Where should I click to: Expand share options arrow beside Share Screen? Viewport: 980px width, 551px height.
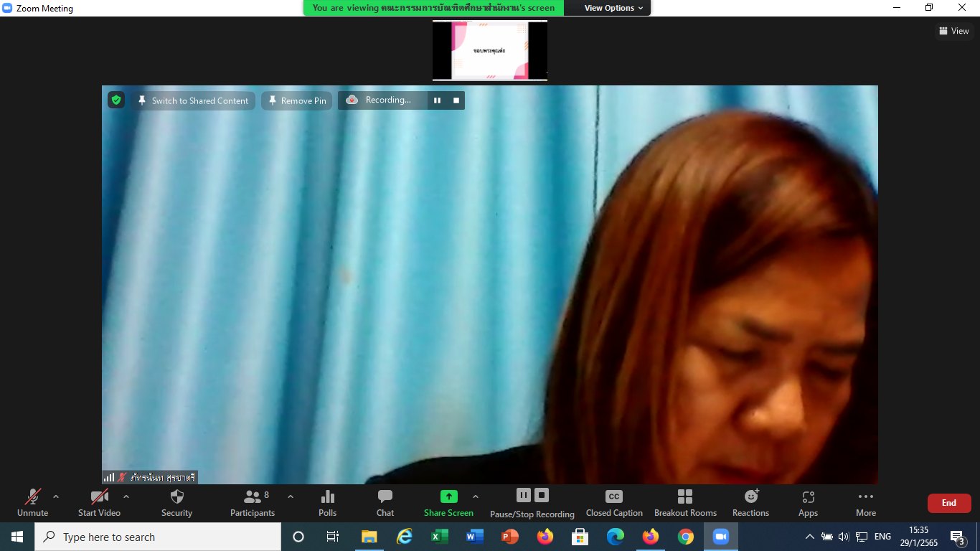475,496
